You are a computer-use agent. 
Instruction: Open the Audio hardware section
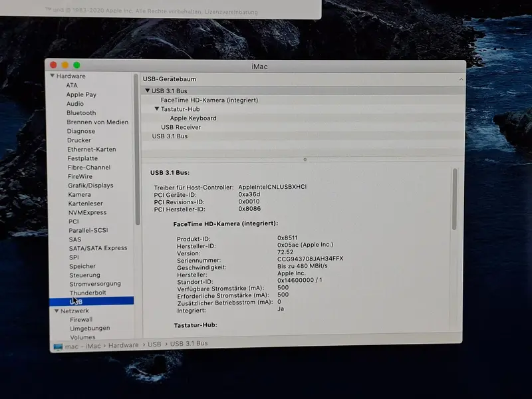[x=75, y=104]
